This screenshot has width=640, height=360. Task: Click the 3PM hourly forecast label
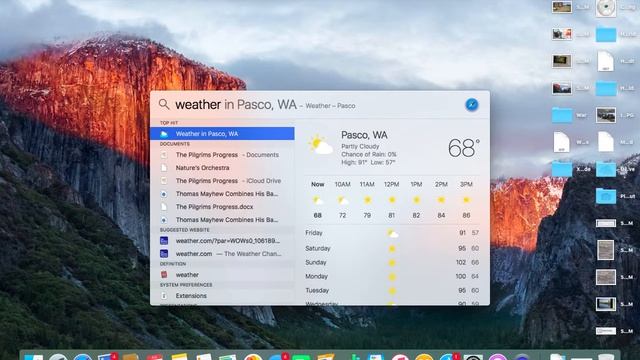(x=466, y=184)
